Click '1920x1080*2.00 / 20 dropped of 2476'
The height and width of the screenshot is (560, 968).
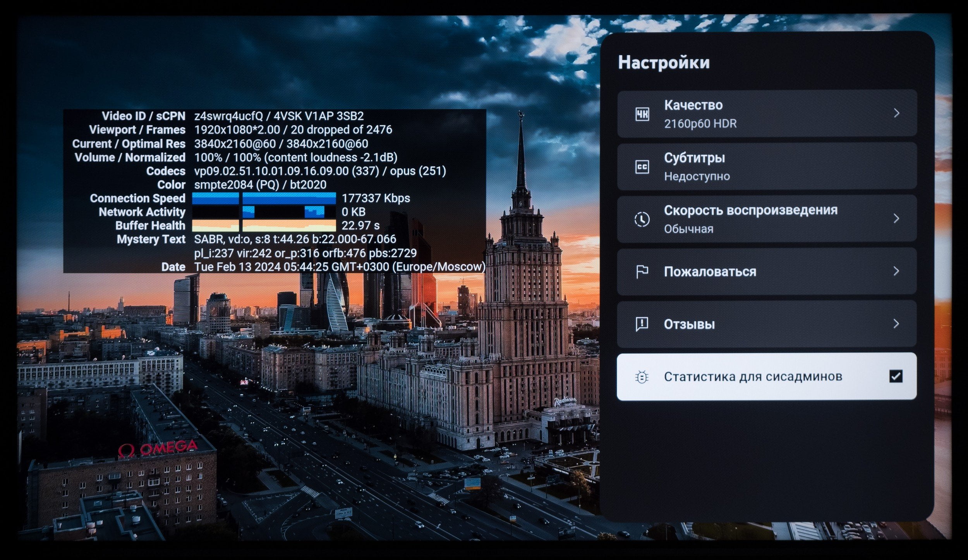[293, 130]
